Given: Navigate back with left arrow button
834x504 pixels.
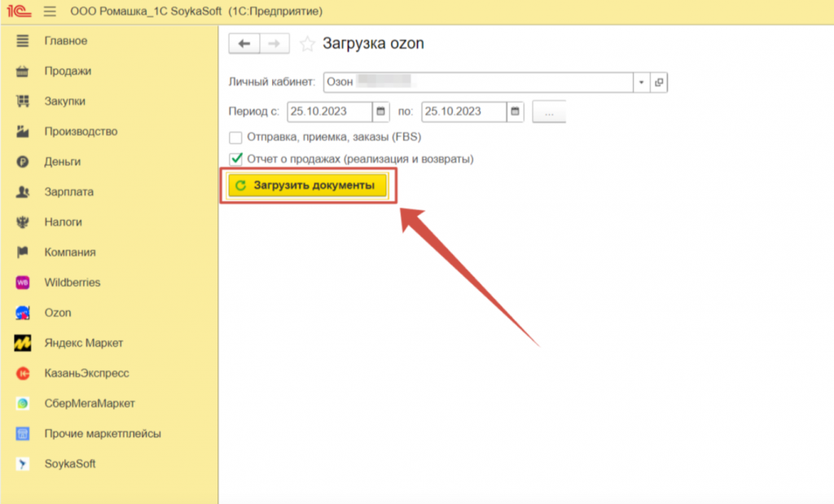Looking at the screenshot, I should [244, 44].
